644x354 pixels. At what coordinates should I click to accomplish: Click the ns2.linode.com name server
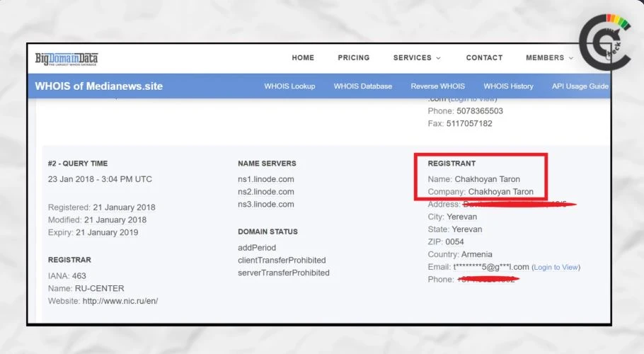[x=265, y=192]
